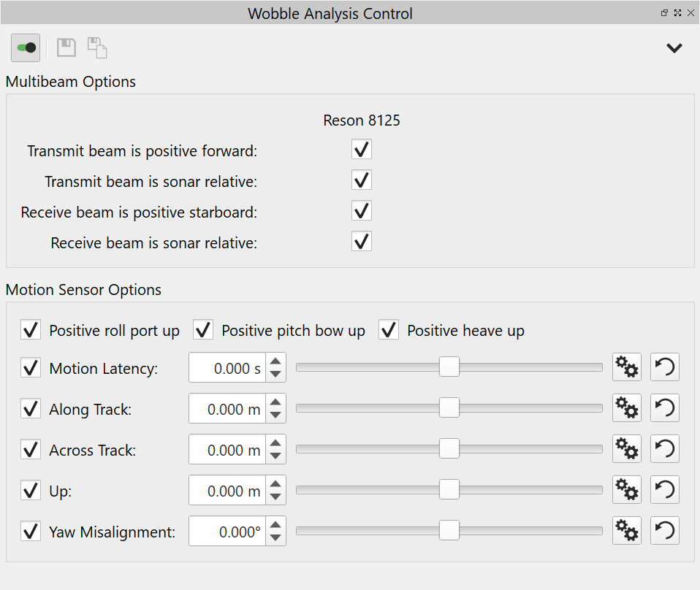Decrease Along Track with down arrow
The image size is (700, 590).
(275, 415)
